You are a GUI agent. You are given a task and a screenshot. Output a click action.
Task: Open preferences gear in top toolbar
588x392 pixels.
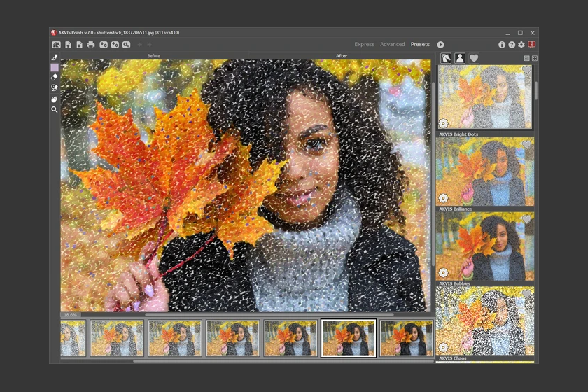pos(521,45)
